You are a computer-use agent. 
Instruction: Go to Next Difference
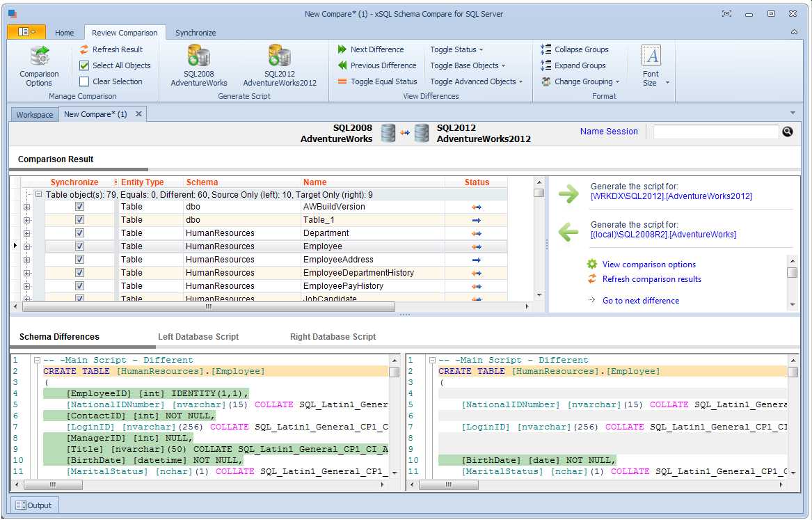[371, 49]
